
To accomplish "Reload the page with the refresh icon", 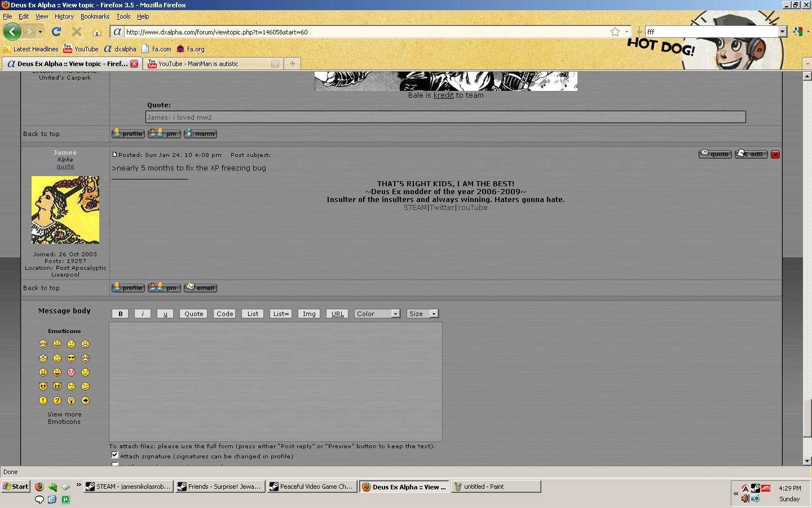I will 56,32.
